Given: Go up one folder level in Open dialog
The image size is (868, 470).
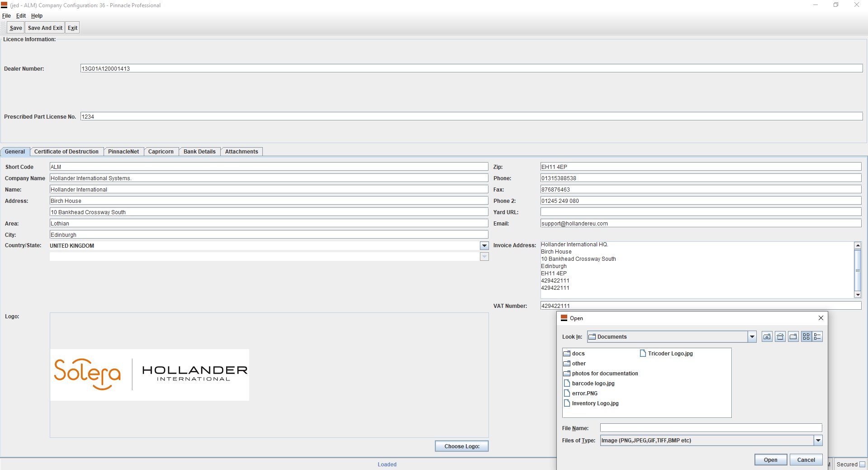Looking at the screenshot, I should click(767, 336).
